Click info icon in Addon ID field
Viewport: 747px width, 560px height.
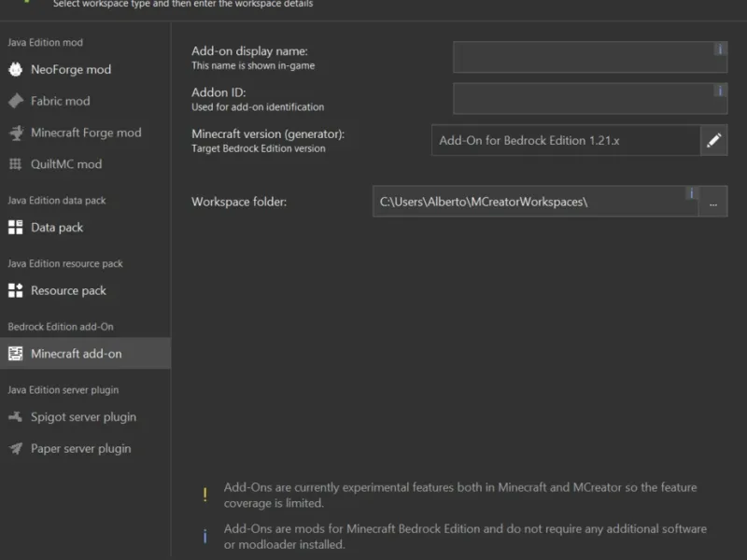(x=720, y=91)
